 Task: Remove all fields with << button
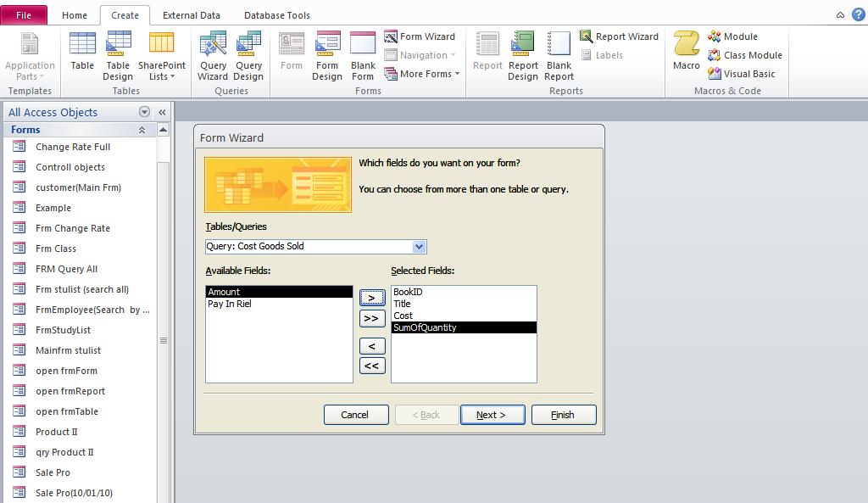pos(372,366)
